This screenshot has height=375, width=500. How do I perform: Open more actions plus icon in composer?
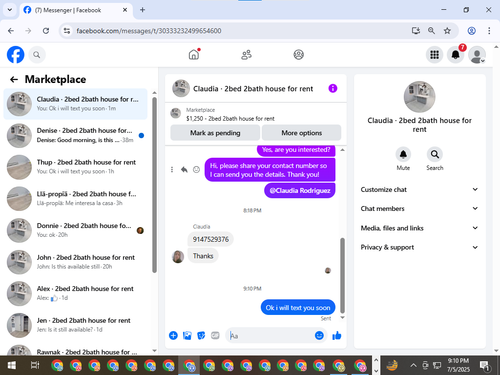pos(173,335)
